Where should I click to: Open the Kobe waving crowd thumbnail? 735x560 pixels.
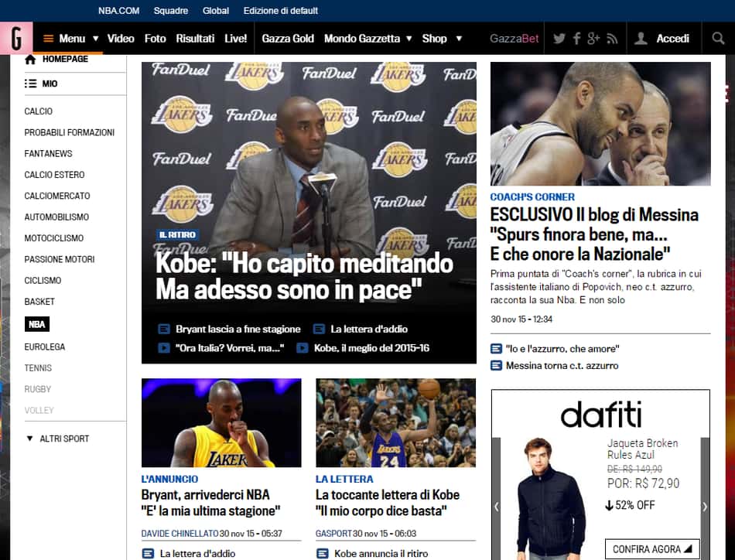(x=395, y=422)
